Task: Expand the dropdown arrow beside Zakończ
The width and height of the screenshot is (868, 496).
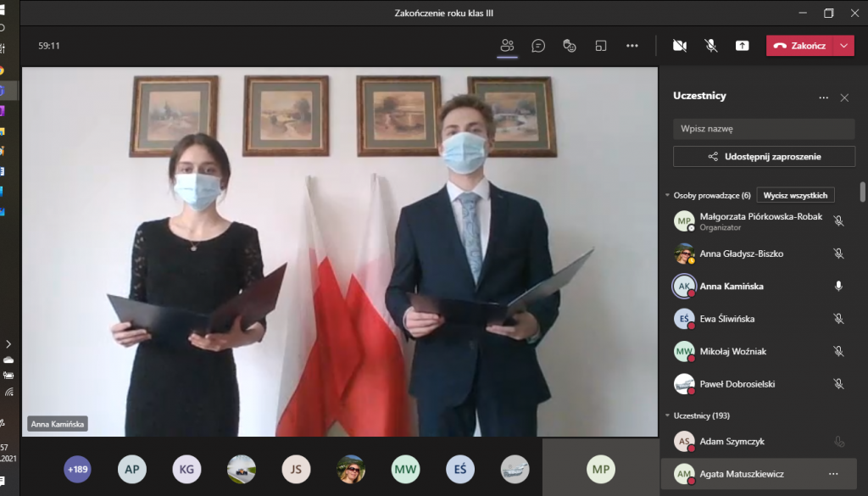Action: (x=843, y=46)
